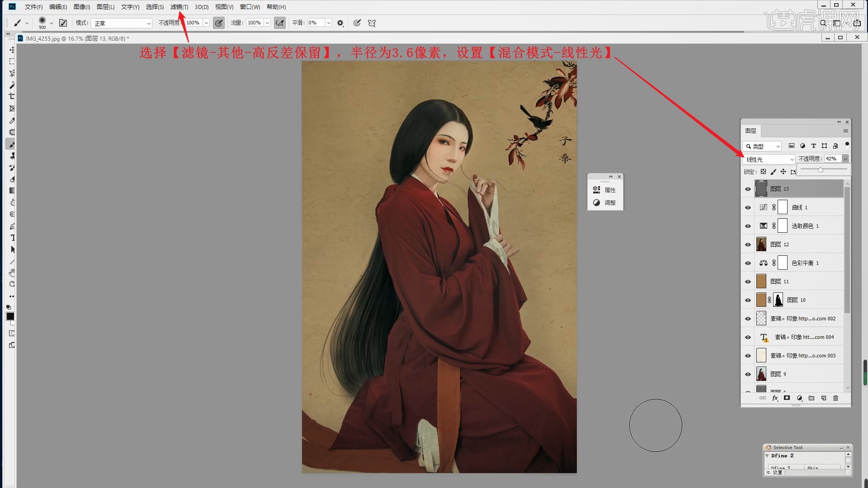Expand the layer opacity 42% dropdown arrow
This screenshot has height=488, width=868.
point(845,159)
